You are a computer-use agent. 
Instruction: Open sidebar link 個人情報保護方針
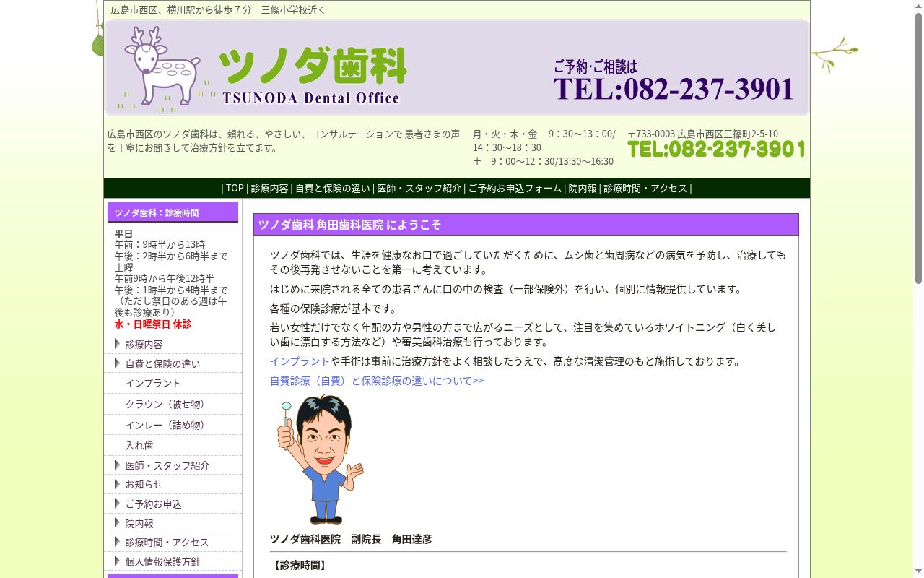pos(162,562)
